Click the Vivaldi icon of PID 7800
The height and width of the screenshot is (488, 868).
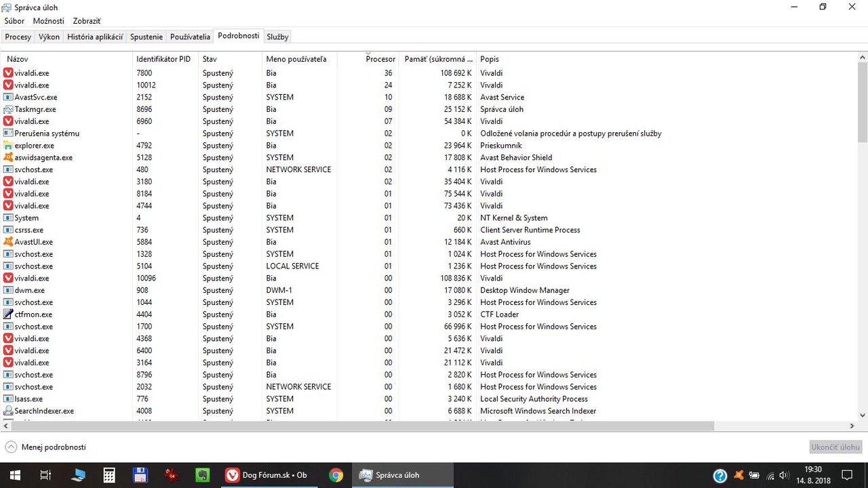8,73
